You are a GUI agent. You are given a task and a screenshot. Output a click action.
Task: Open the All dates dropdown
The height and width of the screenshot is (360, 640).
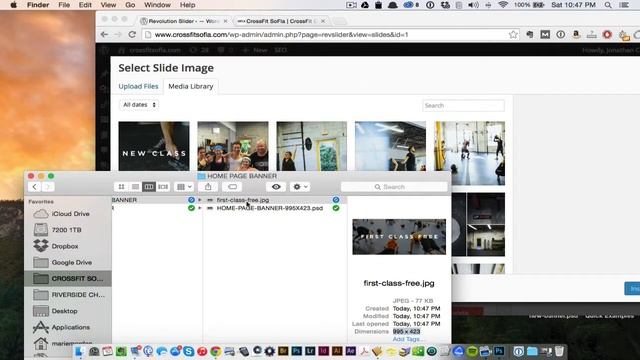[139, 105]
